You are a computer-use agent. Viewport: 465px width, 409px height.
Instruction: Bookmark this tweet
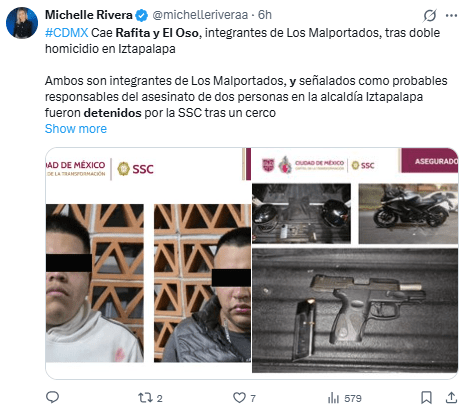(x=426, y=398)
